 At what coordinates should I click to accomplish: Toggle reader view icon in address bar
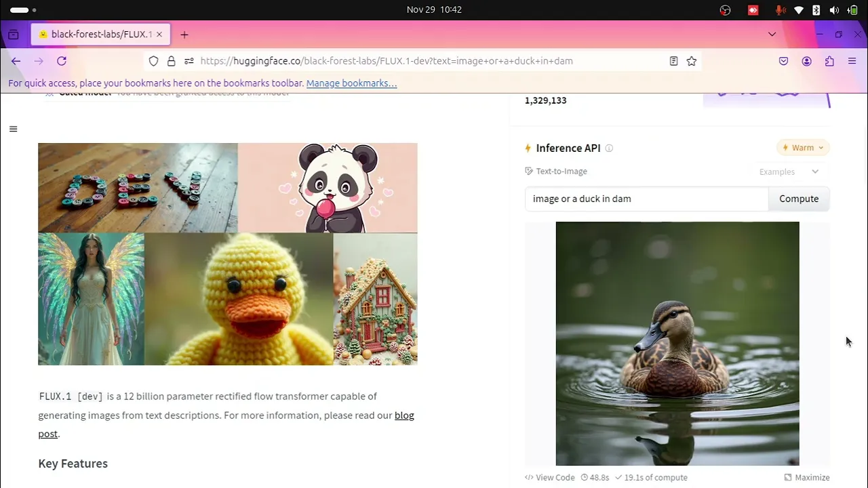pyautogui.click(x=673, y=61)
